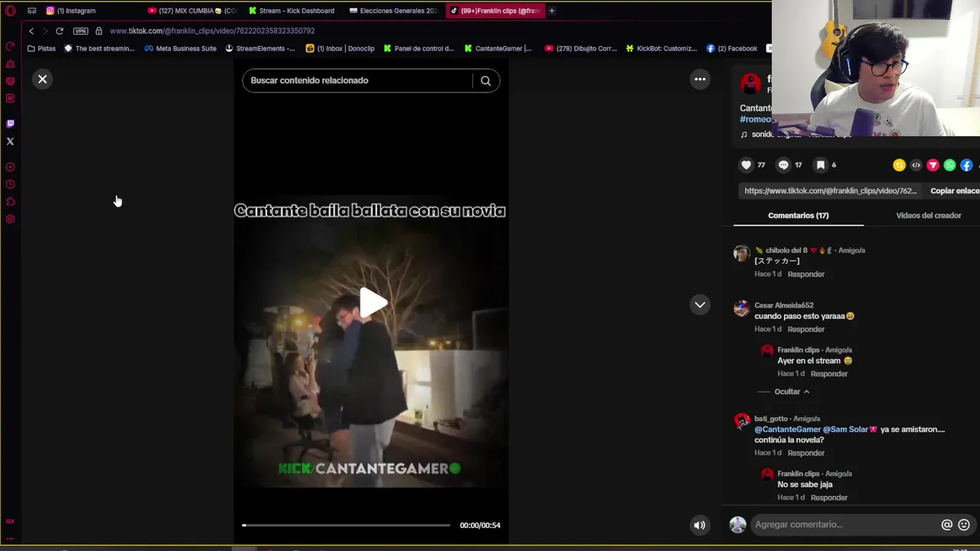Open StreamElements bookmark
This screenshot has height=551, width=980.
pyautogui.click(x=260, y=48)
